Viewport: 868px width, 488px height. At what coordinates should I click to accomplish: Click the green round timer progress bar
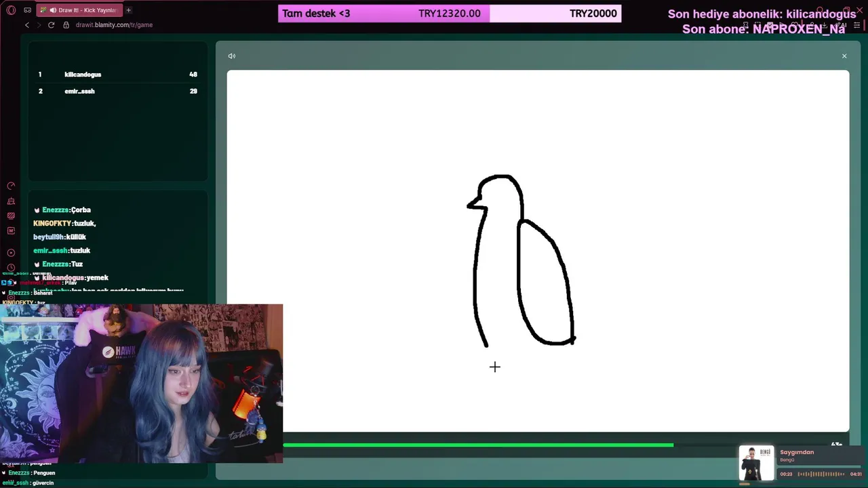click(x=478, y=445)
